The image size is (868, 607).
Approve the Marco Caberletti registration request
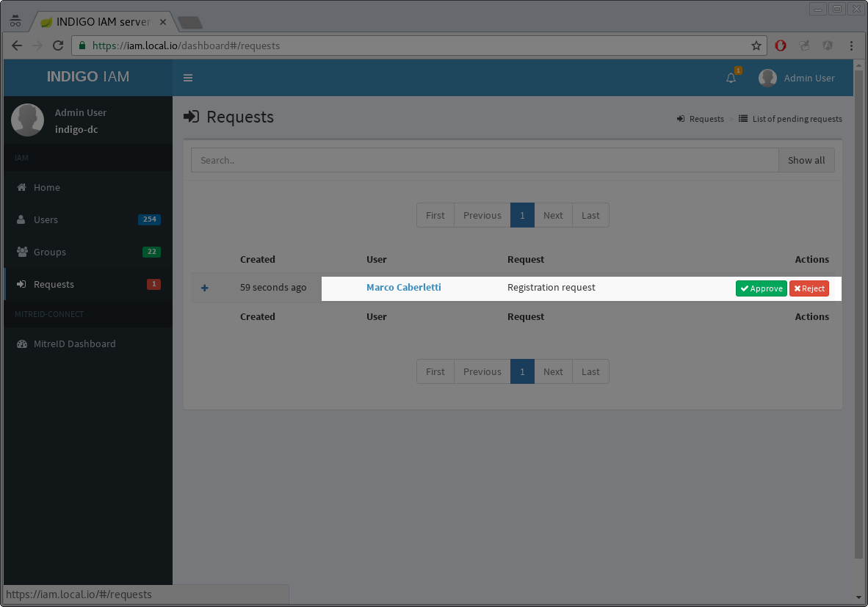click(x=762, y=288)
